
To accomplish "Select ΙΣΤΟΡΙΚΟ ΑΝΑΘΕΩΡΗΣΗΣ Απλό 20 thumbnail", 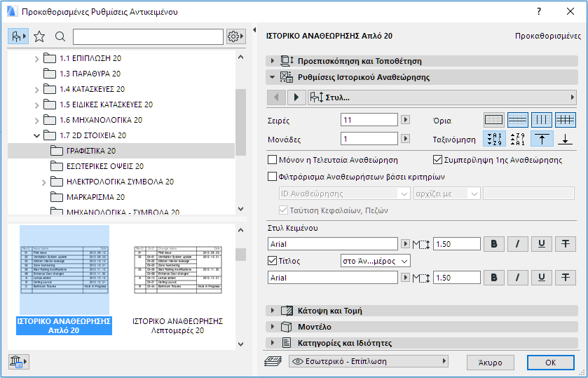I will click(x=64, y=281).
